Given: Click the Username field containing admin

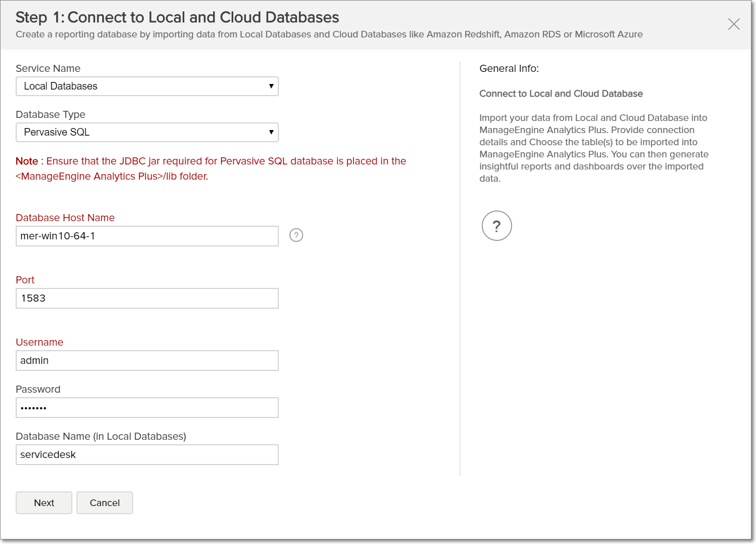Looking at the screenshot, I should [147, 360].
